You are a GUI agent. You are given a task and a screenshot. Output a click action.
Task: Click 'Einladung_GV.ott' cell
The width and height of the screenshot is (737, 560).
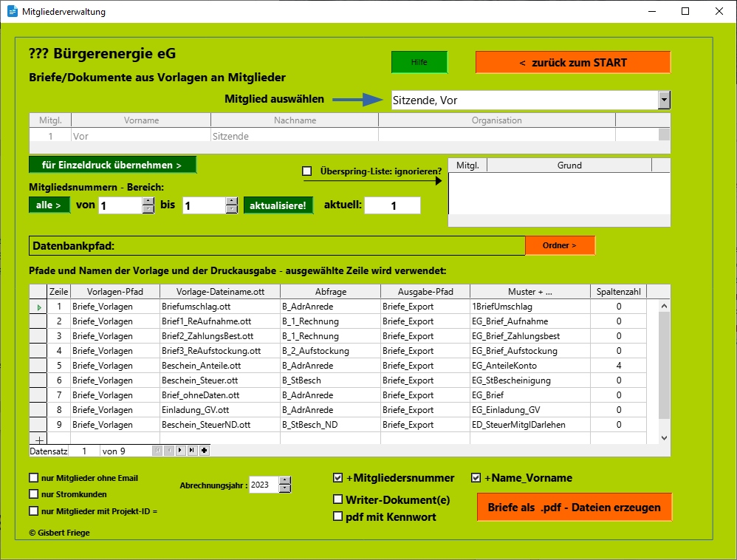click(220, 410)
